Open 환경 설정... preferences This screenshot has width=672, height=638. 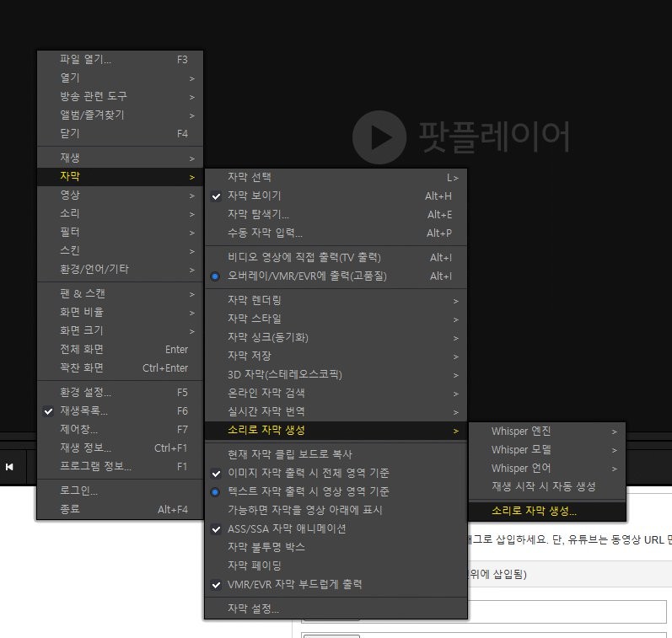120,392
